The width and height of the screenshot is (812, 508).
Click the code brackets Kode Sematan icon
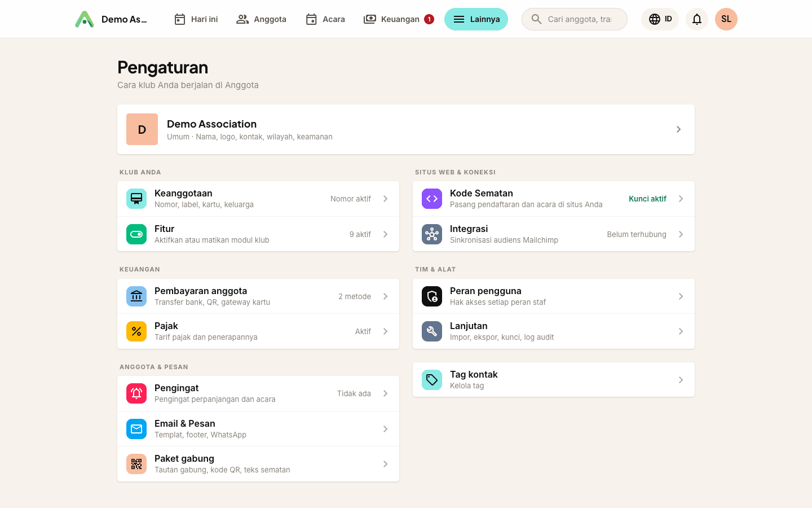(432, 199)
